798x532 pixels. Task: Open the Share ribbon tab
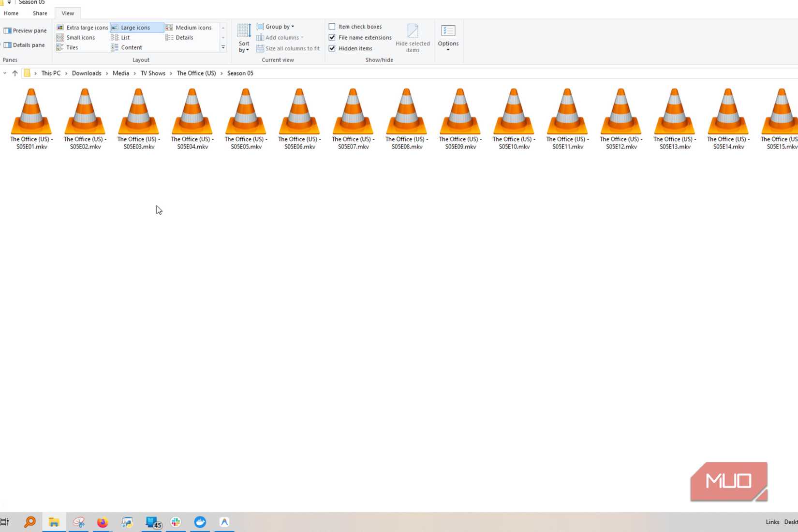click(x=40, y=13)
